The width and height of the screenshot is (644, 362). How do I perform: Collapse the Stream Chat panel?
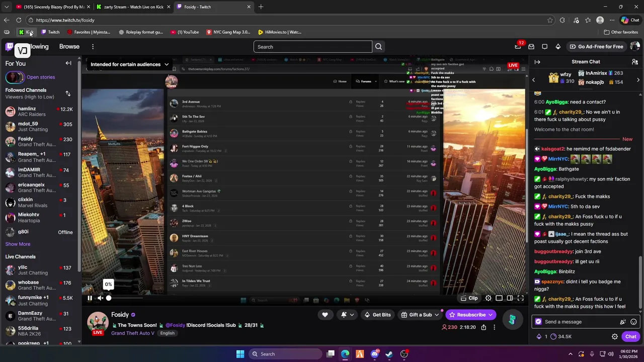[x=537, y=62]
